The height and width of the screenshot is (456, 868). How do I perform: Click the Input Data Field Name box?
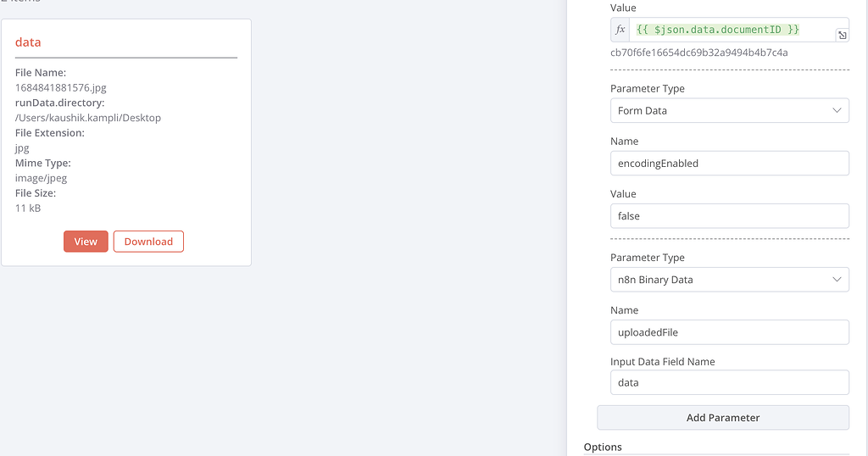coord(730,382)
